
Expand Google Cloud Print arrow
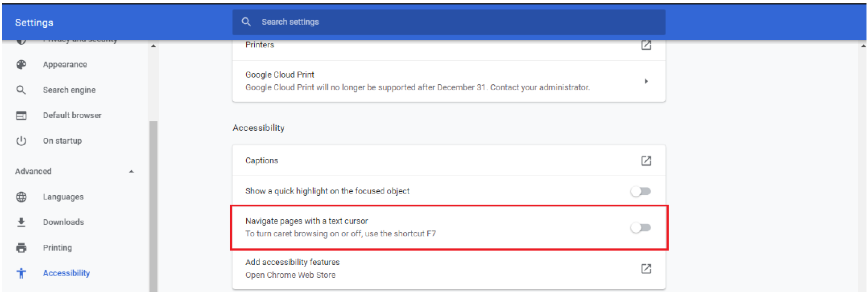[646, 81]
